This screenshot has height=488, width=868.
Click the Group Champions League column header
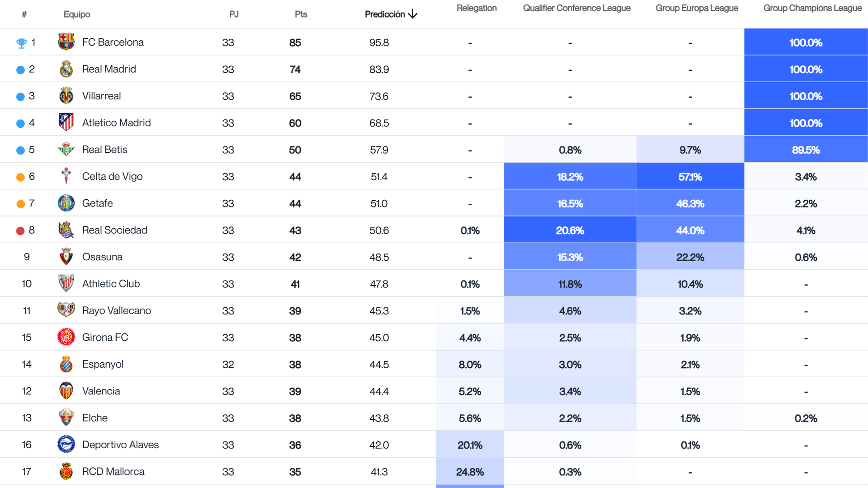click(812, 8)
